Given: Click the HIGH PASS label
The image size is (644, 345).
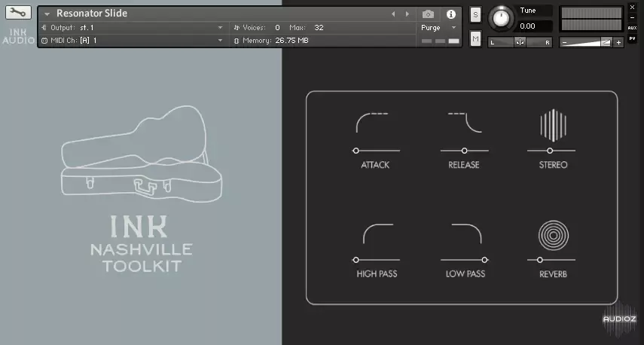Looking at the screenshot, I should [x=377, y=274].
